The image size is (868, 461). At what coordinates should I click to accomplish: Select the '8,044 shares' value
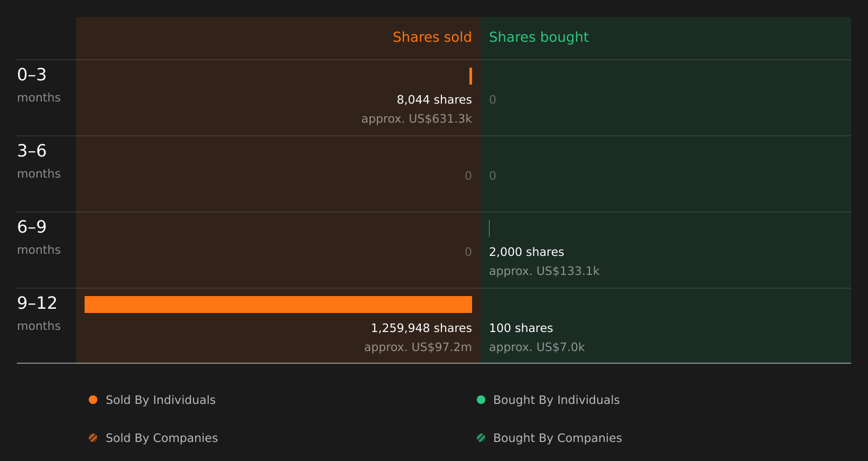point(435,99)
